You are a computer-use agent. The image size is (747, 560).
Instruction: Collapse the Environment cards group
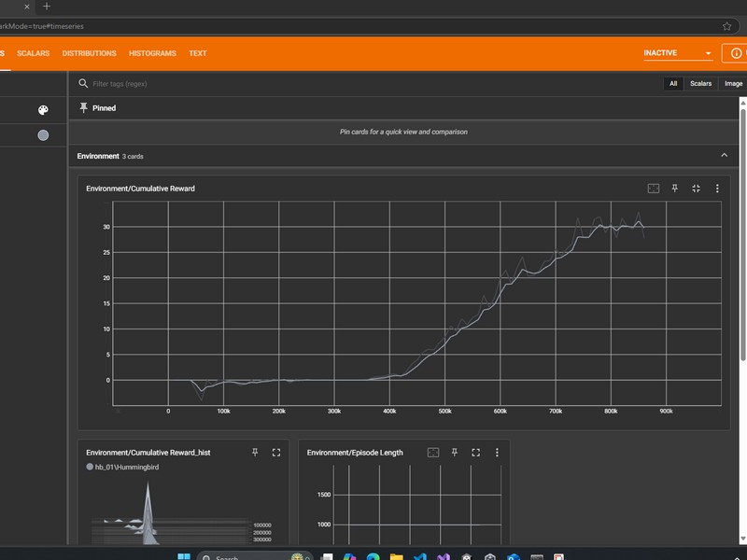(724, 156)
